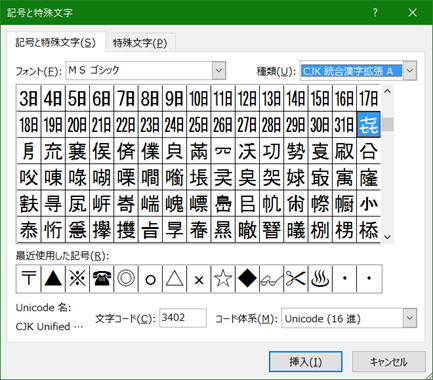Pick the white star ☆ symbol

[x=223, y=279]
